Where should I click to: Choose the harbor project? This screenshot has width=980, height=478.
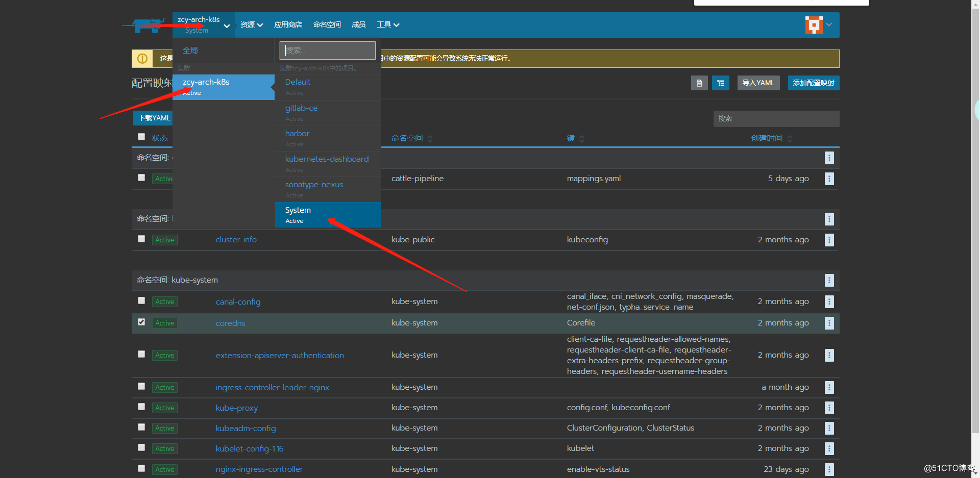[x=328, y=138]
